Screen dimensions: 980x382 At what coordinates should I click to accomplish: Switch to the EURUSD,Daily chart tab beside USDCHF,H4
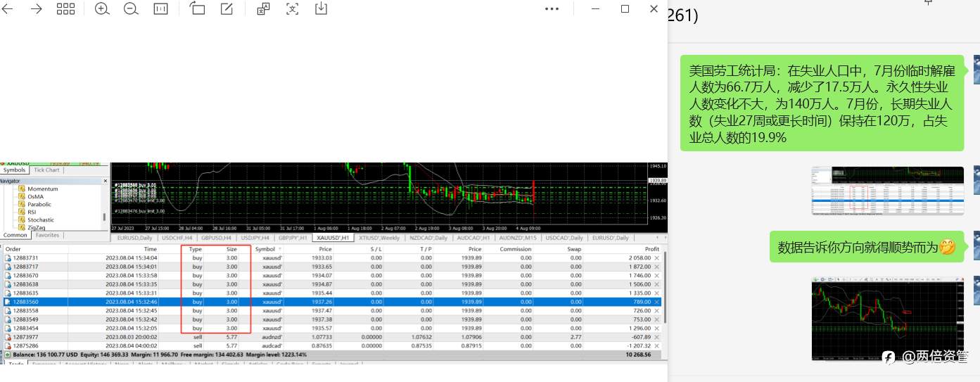click(136, 238)
